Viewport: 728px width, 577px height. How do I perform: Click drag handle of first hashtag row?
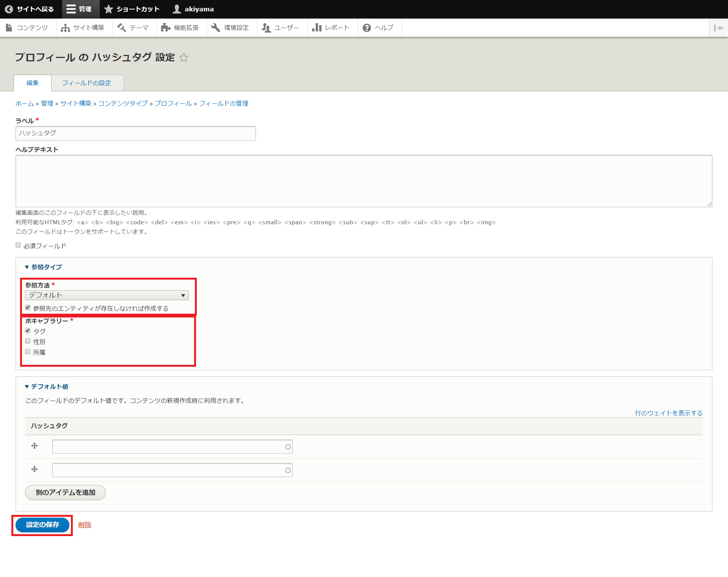coord(35,446)
